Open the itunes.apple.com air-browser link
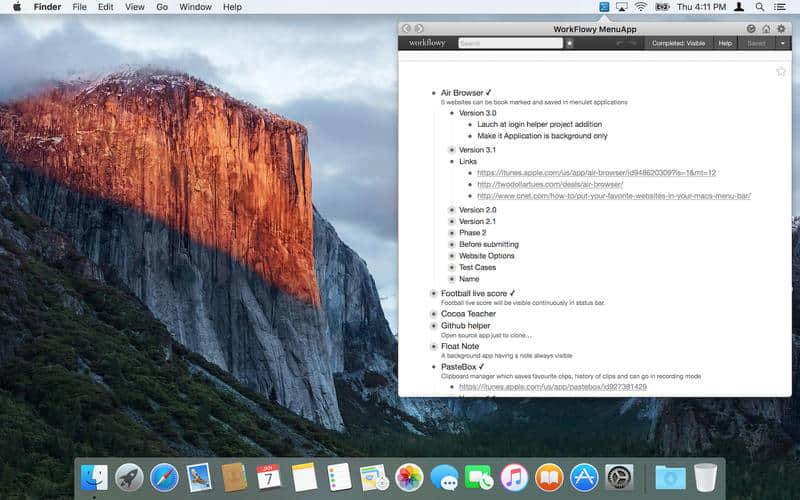Screen dimensions: 800x500 point(596,173)
